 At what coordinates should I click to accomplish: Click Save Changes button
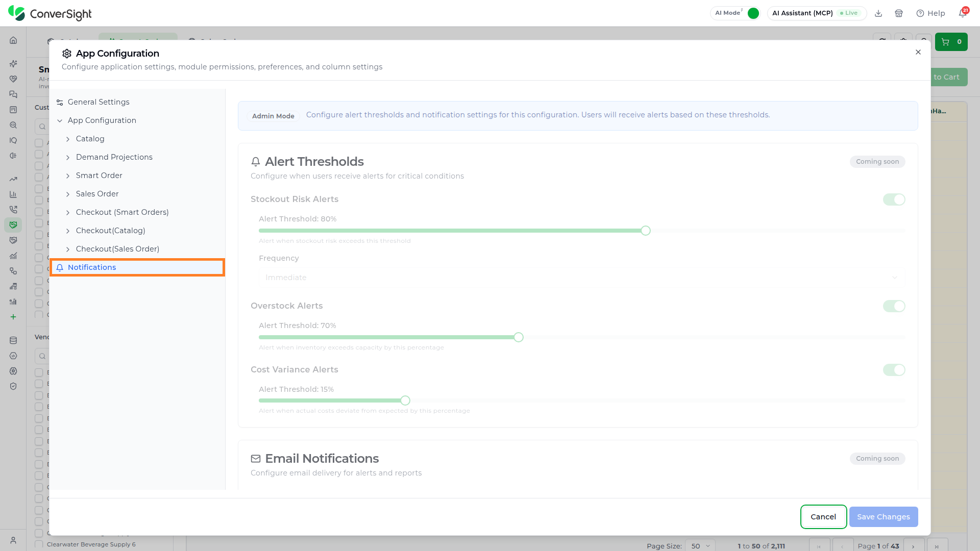884,517
